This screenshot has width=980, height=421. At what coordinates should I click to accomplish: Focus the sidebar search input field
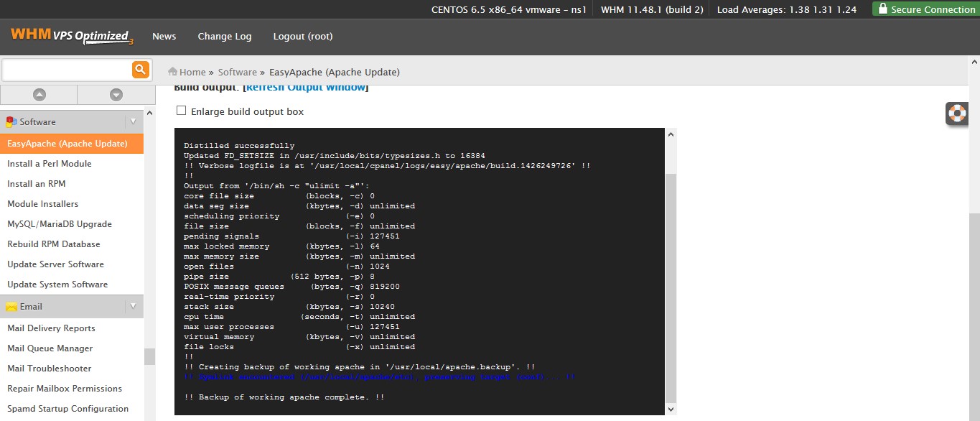(67, 70)
